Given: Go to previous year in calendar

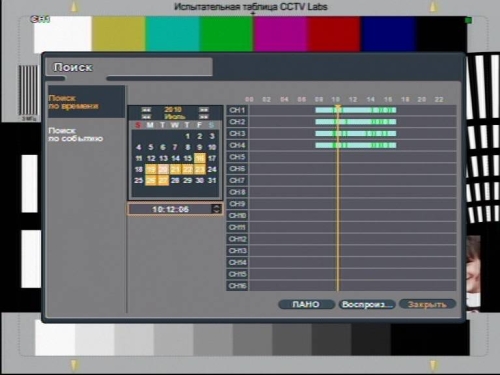Looking at the screenshot, I should (x=146, y=110).
